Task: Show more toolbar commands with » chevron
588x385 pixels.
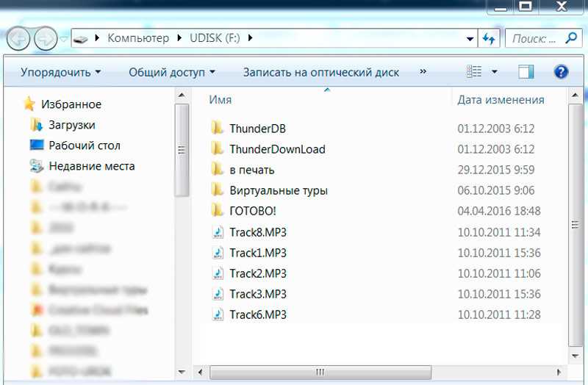Action: click(x=423, y=71)
